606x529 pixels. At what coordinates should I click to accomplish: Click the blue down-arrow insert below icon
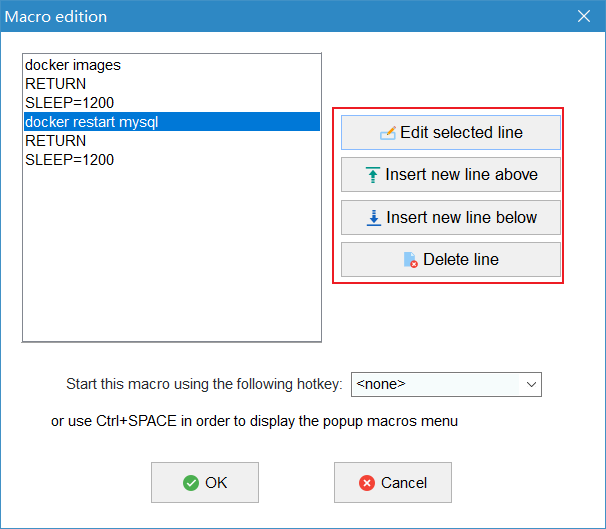[x=374, y=218]
